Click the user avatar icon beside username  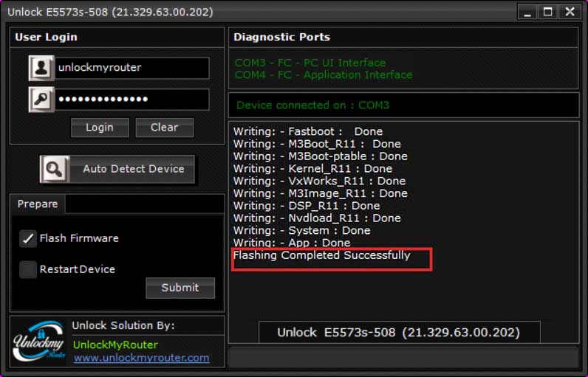pos(41,68)
